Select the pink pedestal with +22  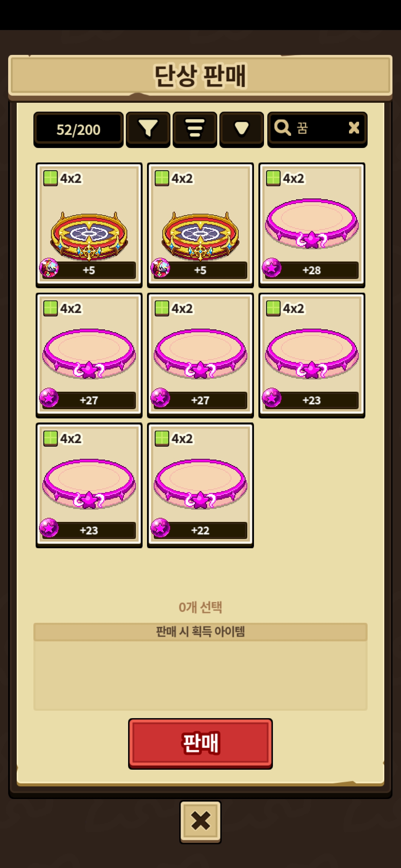[x=200, y=486]
